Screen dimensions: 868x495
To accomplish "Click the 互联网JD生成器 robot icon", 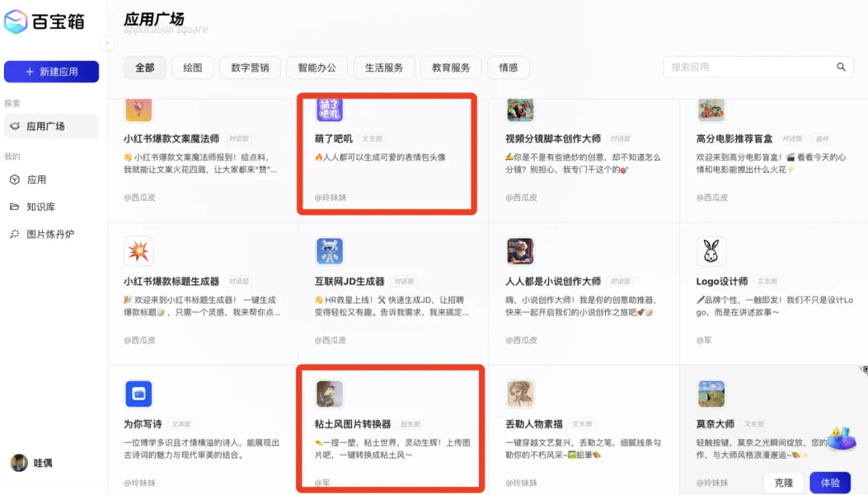I will 330,252.
